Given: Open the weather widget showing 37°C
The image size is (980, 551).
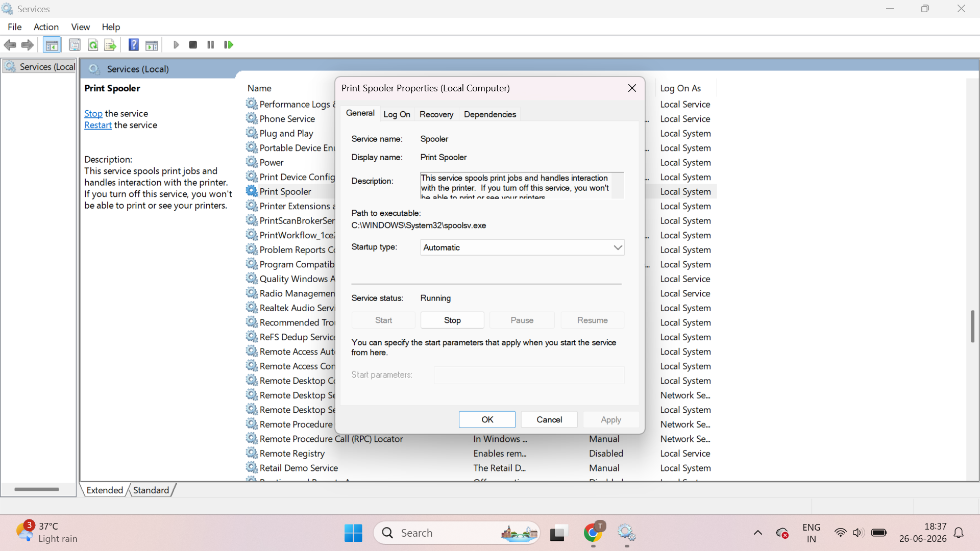Looking at the screenshot, I should tap(47, 533).
